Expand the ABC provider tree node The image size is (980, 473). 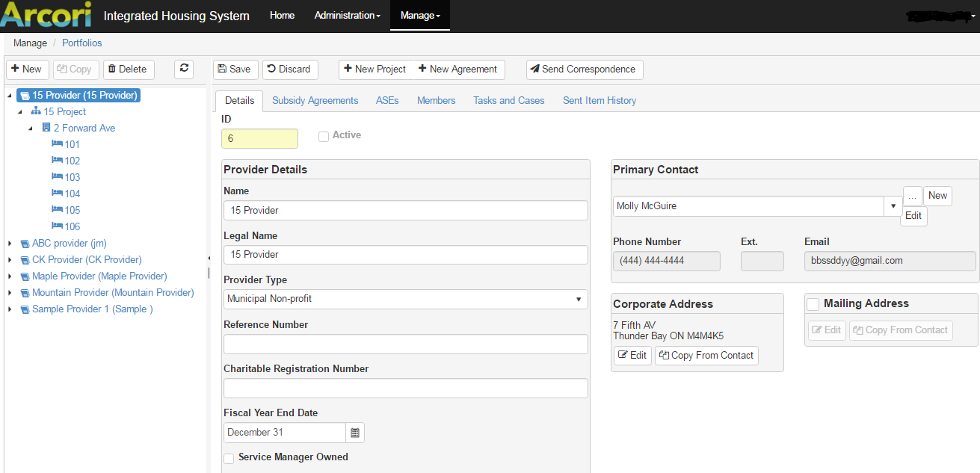[9, 244]
